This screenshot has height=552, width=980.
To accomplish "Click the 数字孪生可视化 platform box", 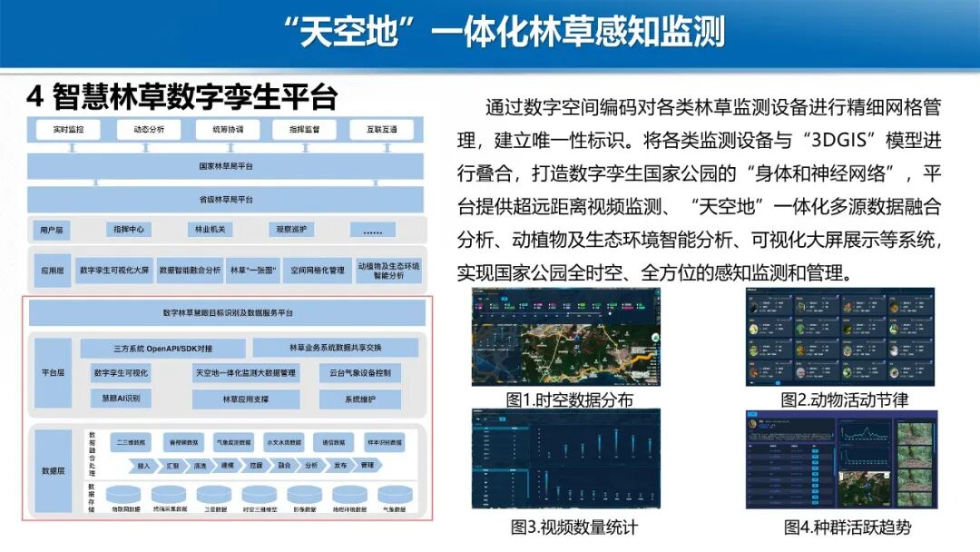I will pyautogui.click(x=122, y=373).
